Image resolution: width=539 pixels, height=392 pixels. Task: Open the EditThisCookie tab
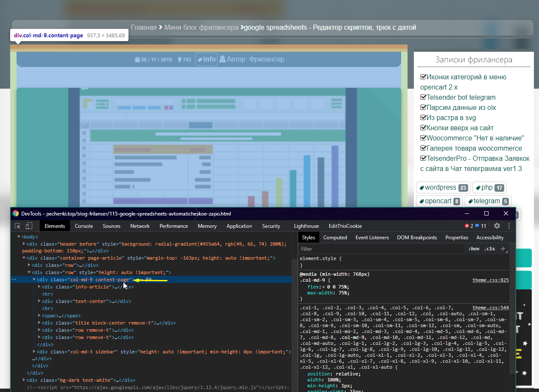pyautogui.click(x=345, y=226)
